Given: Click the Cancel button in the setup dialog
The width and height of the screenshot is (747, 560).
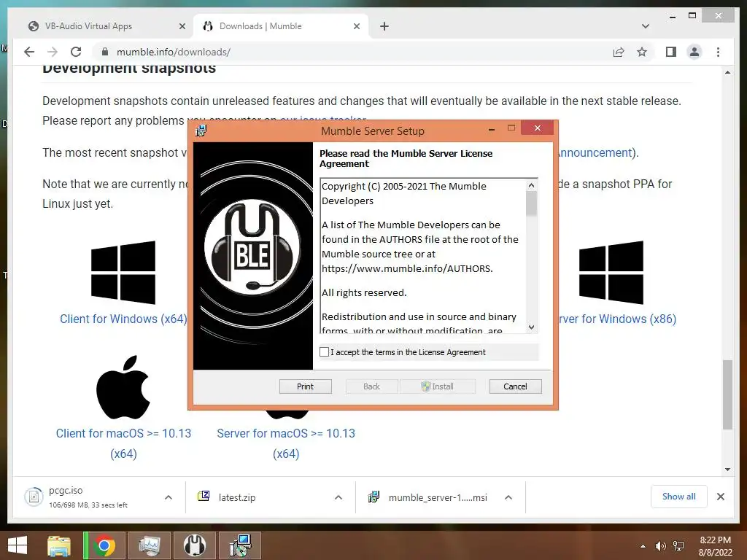Looking at the screenshot, I should [516, 386].
